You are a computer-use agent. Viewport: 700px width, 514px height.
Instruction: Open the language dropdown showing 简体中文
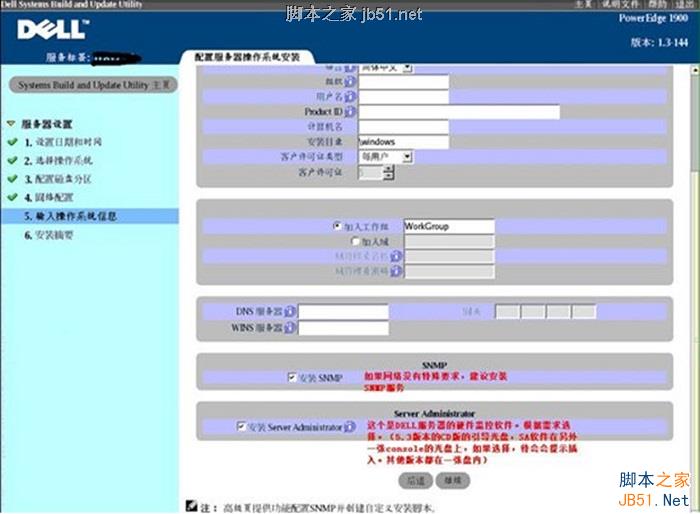pos(386,68)
